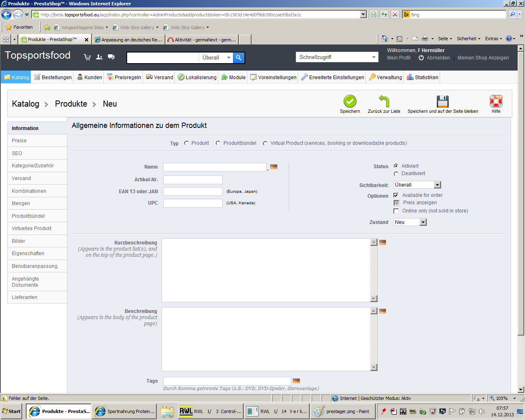Screen dimensions: 525x420
Task: Click the Tags input field
Action: [x=227, y=381]
